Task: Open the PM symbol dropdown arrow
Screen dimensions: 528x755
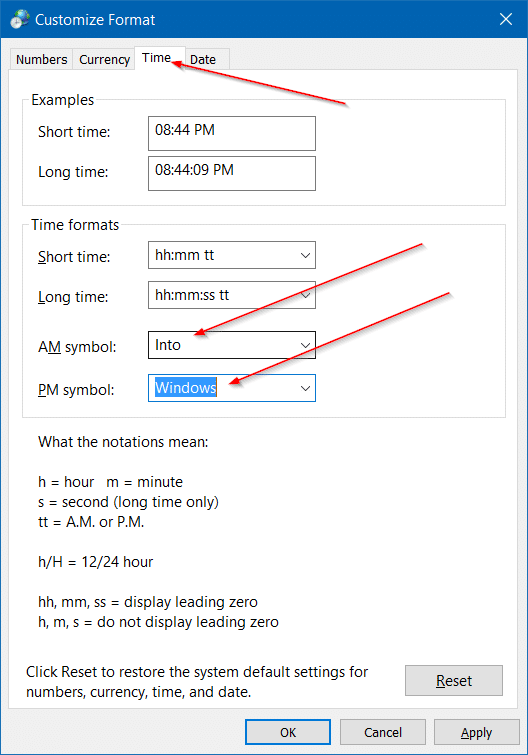Action: (305, 388)
